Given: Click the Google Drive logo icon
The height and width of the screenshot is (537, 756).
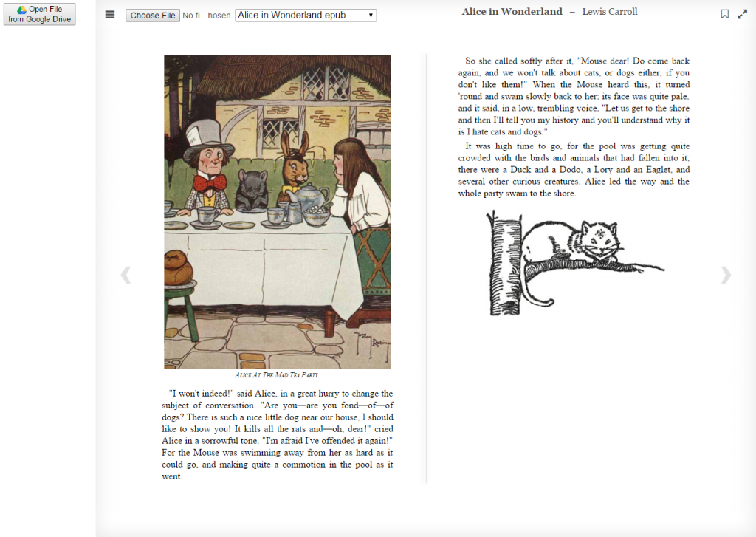Looking at the screenshot, I should pyautogui.click(x=21, y=10).
